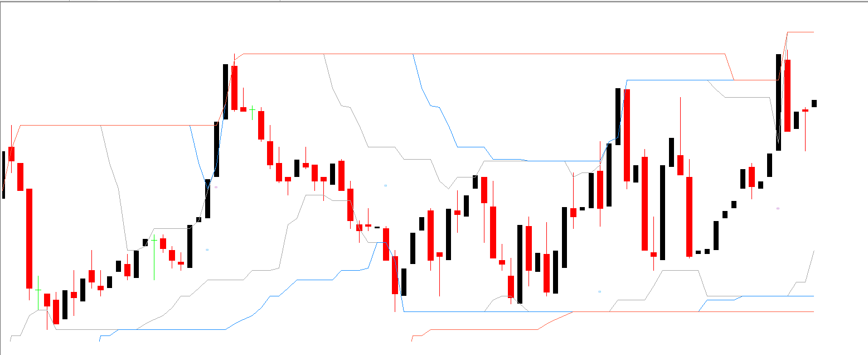Viewport: 868px width, 355px height.
Task: Click the first black candle at the far left
Action: pos(3,174)
